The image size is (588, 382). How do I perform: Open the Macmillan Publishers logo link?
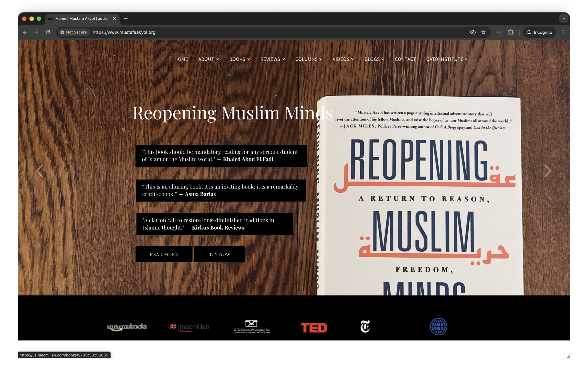coord(189,327)
